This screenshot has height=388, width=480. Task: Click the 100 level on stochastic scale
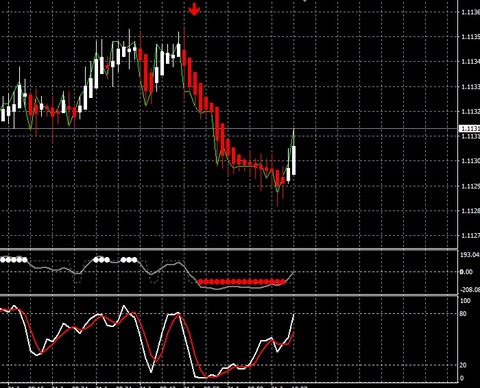(x=465, y=301)
